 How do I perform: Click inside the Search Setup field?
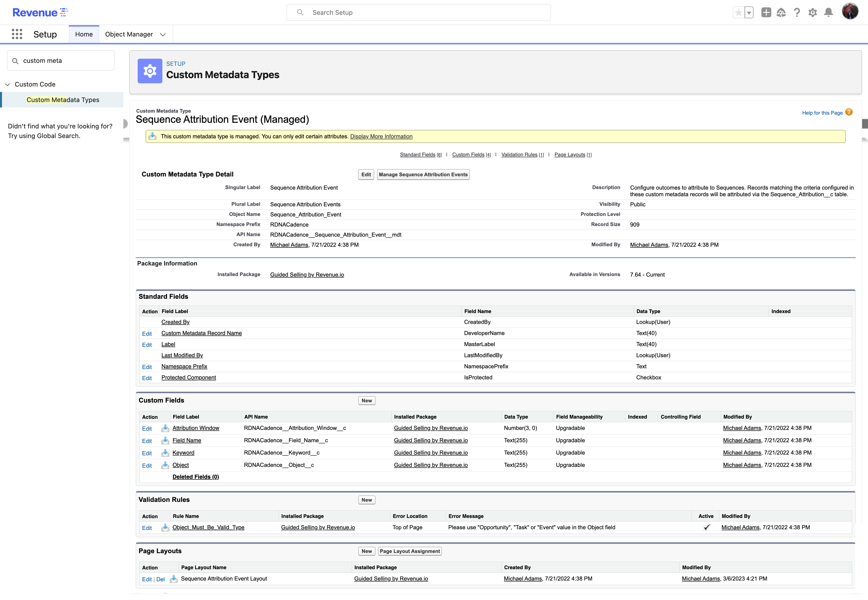[418, 12]
